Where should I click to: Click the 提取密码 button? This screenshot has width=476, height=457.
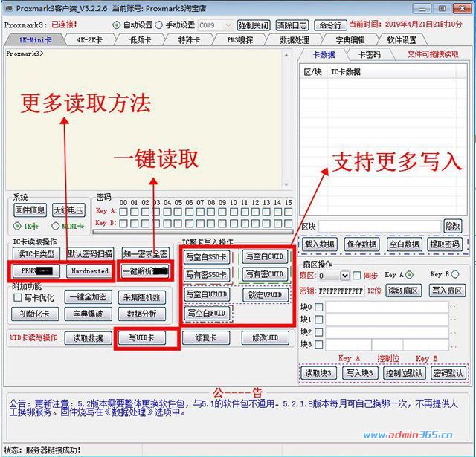(445, 244)
